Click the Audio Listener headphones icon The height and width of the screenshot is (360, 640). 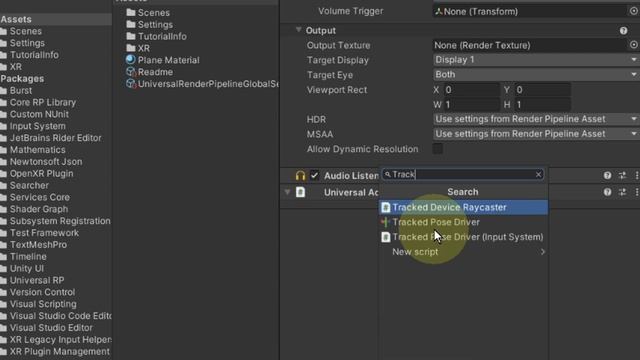(x=300, y=176)
